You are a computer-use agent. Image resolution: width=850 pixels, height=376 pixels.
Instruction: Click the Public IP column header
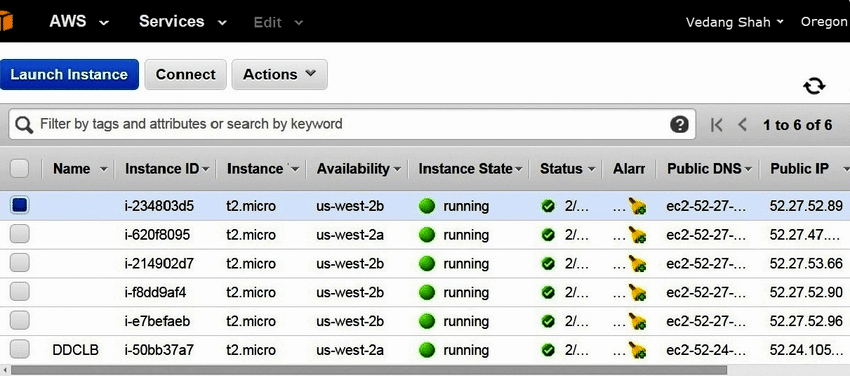[x=800, y=168]
